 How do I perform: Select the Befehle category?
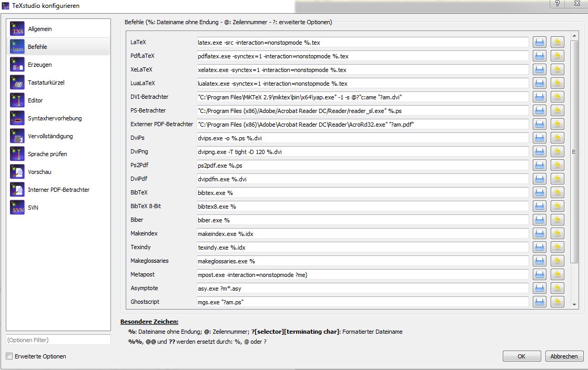[58, 46]
